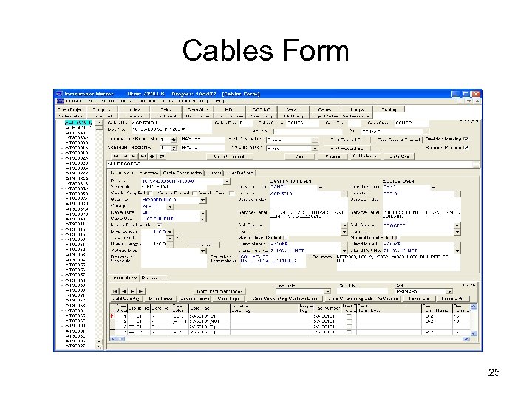Viewport: 532px width, 399px height.
Task: Click Goto Connecting Cable At Source
Action: pos(363,299)
